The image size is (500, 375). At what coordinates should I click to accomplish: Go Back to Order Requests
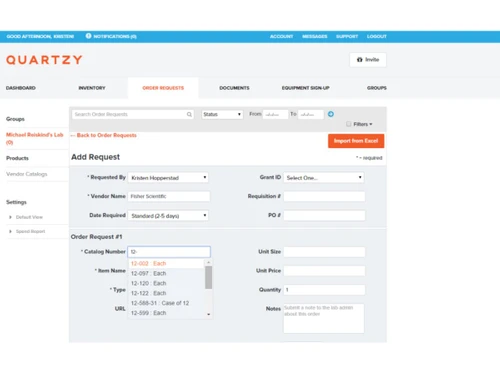coord(104,135)
